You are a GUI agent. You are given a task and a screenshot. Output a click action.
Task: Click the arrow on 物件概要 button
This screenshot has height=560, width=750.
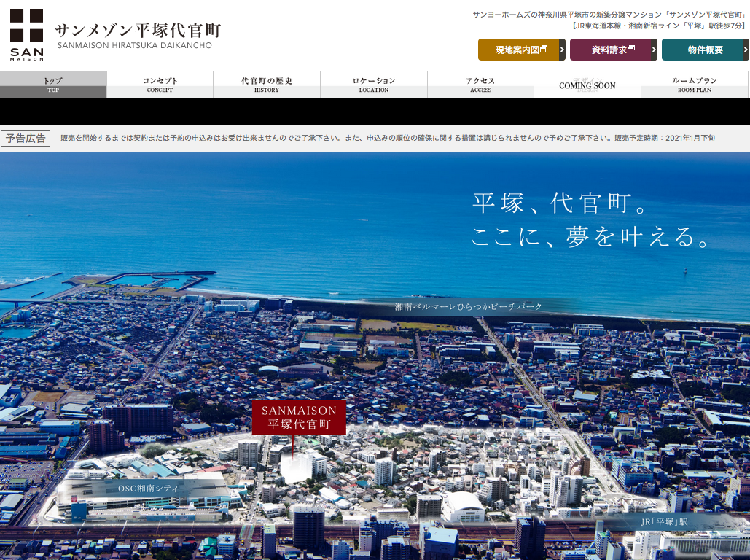(x=746, y=50)
